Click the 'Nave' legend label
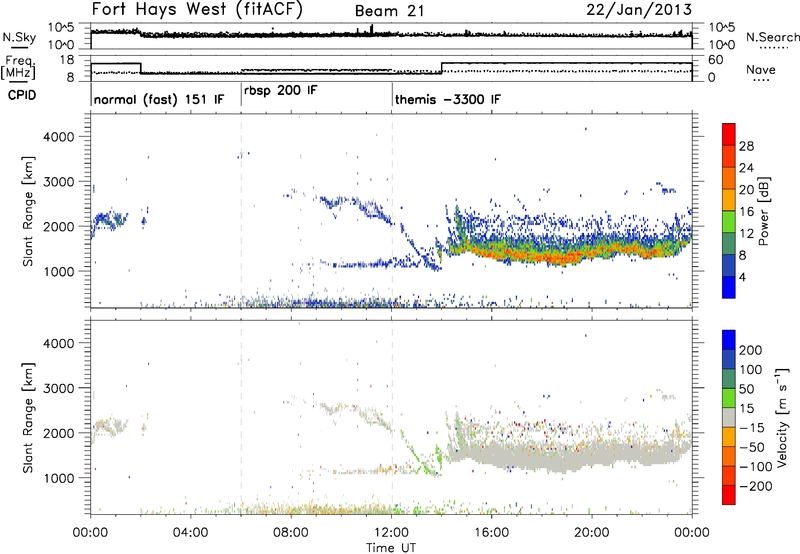The image size is (800, 554). click(761, 69)
